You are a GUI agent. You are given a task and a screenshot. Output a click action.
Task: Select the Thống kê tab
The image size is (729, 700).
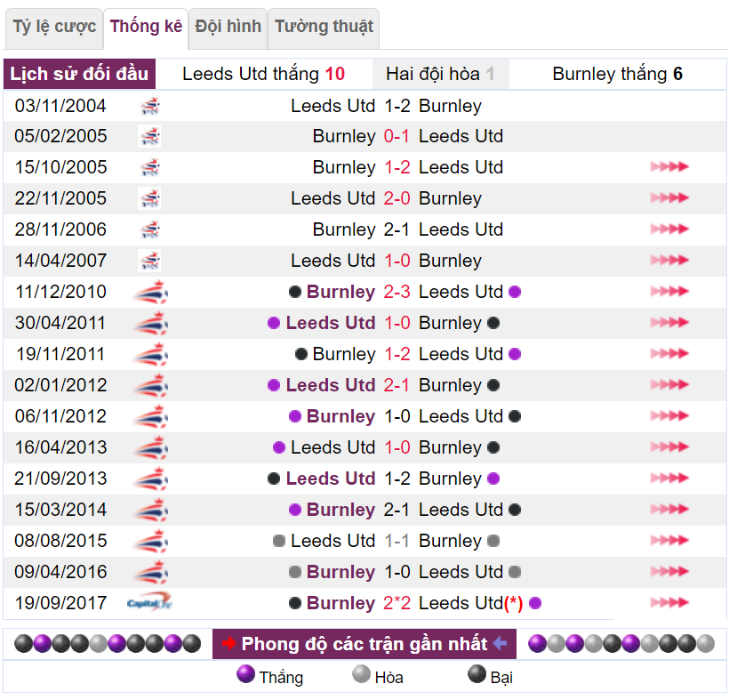[x=146, y=27]
